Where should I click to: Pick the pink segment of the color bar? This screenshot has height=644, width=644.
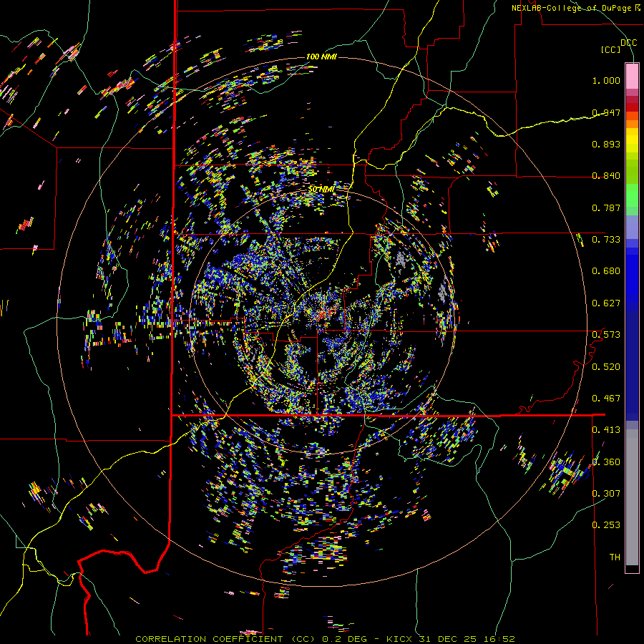pos(632,76)
